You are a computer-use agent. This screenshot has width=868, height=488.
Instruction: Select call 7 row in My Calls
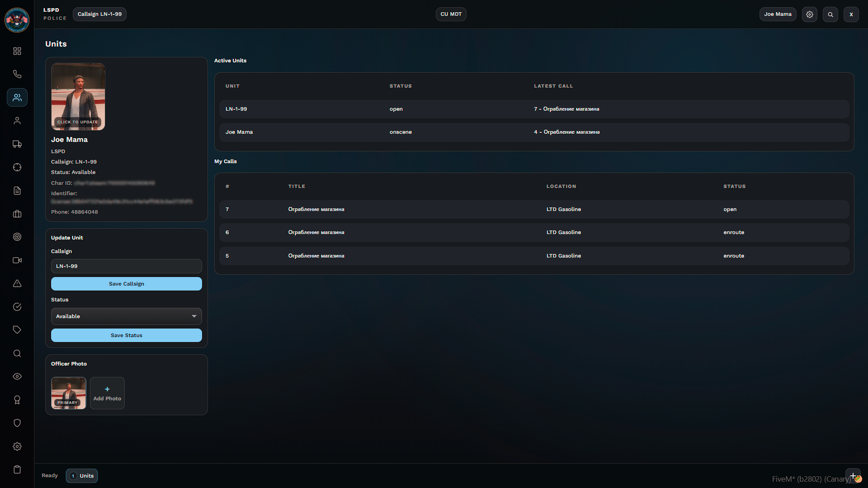point(533,209)
